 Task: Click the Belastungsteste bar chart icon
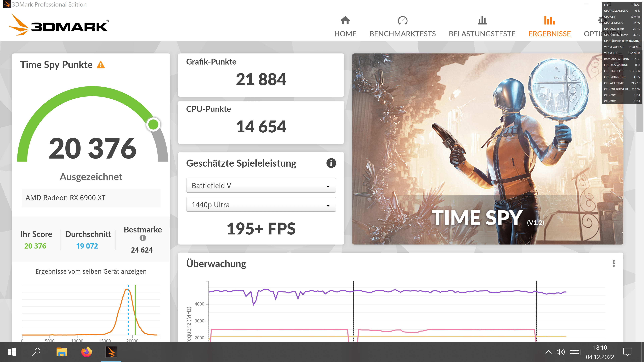tap(482, 20)
